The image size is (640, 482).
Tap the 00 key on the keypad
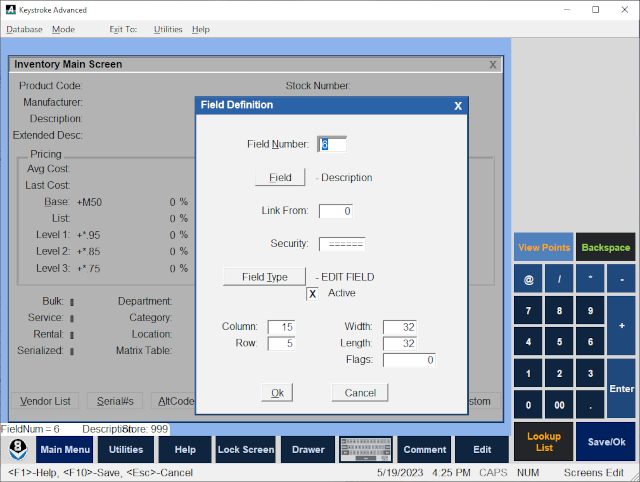[559, 404]
